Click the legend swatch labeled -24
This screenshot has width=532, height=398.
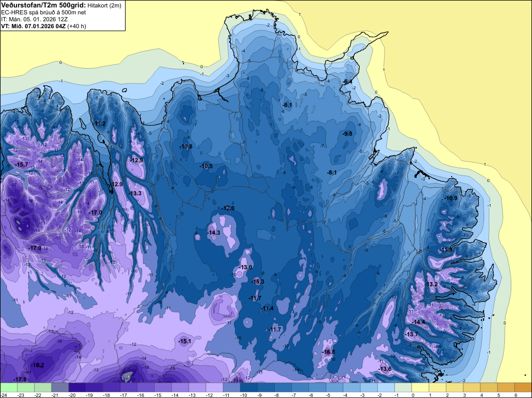coord(9,387)
